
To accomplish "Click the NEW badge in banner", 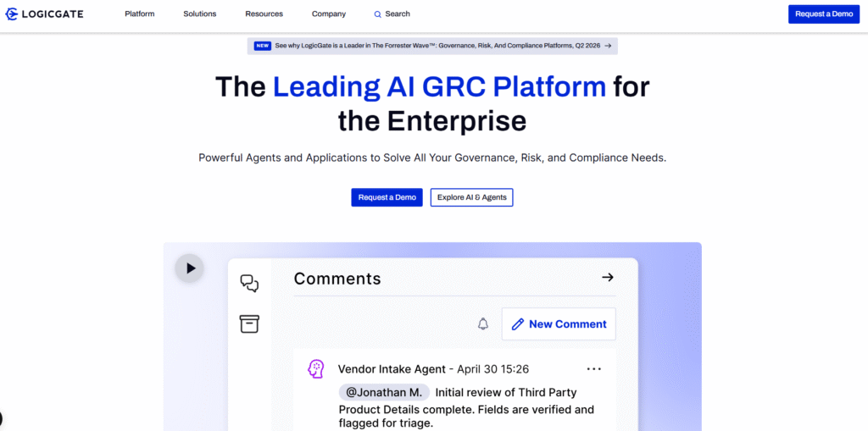I will coord(263,46).
